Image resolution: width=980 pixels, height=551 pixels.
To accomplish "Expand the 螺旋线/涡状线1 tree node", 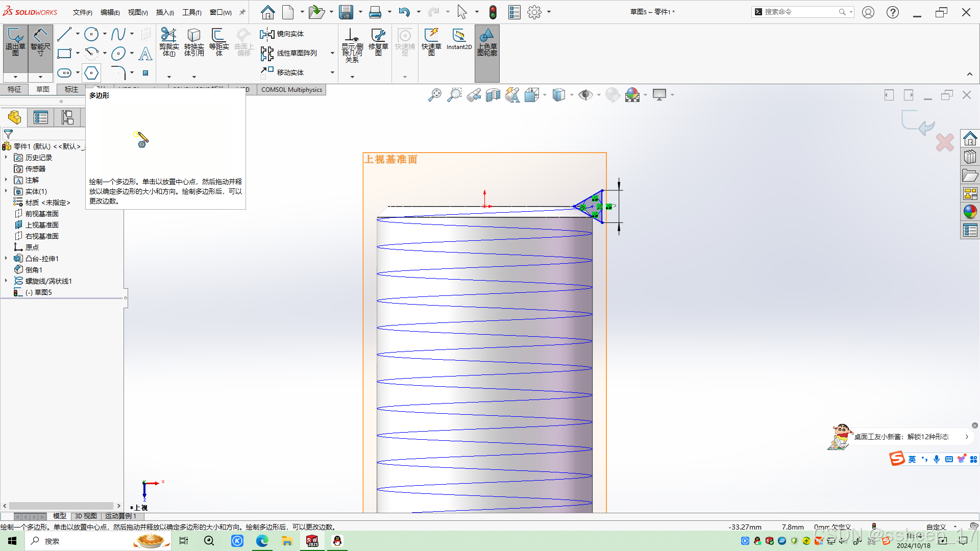I will pyautogui.click(x=6, y=281).
